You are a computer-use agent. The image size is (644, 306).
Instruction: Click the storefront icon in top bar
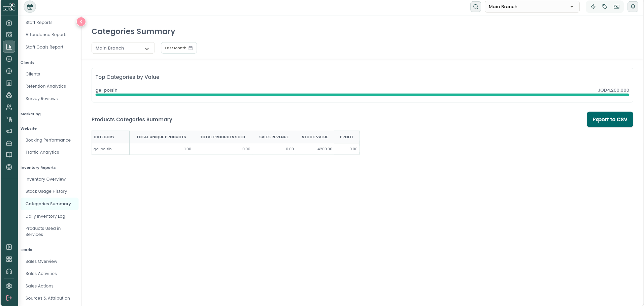click(30, 7)
